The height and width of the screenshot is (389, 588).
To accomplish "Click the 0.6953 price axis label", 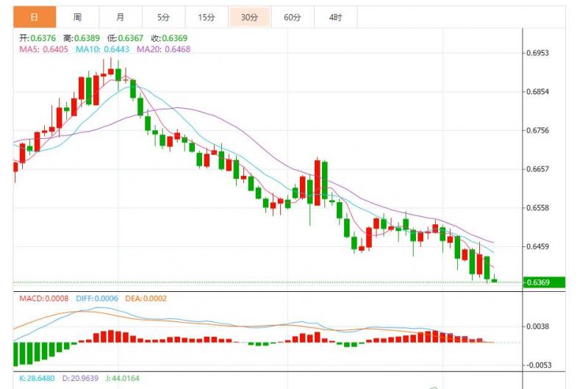I will point(537,53).
